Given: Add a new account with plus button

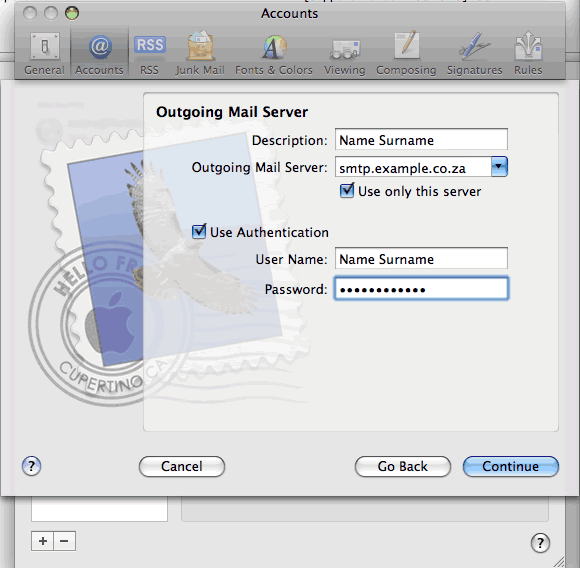Looking at the screenshot, I should (43, 541).
